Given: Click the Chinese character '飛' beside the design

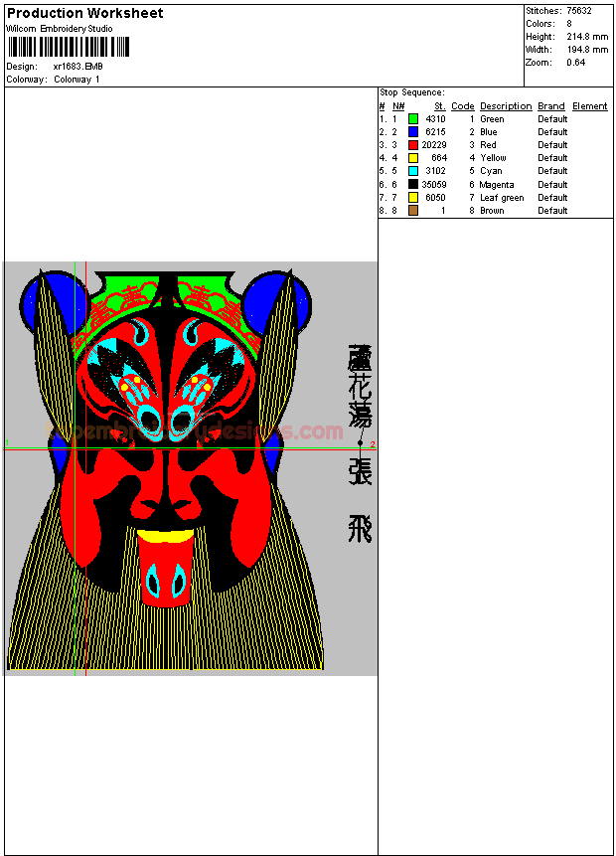Looking at the screenshot, I should click(x=360, y=529).
